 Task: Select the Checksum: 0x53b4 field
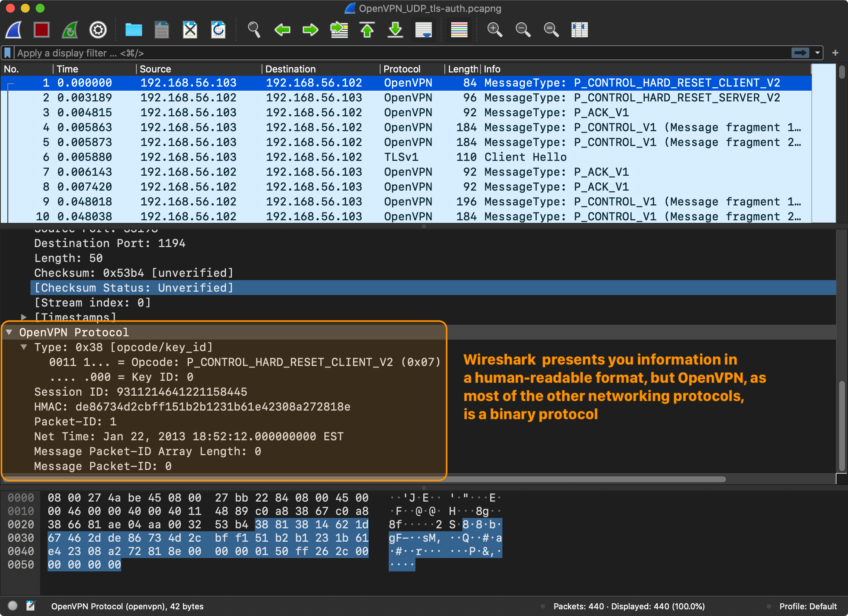[133, 273]
